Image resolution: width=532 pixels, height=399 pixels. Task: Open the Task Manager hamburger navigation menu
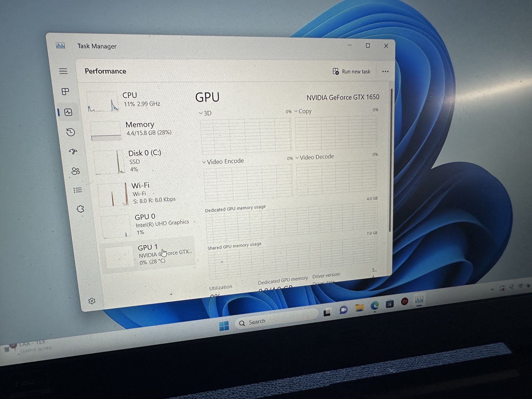[x=63, y=71]
